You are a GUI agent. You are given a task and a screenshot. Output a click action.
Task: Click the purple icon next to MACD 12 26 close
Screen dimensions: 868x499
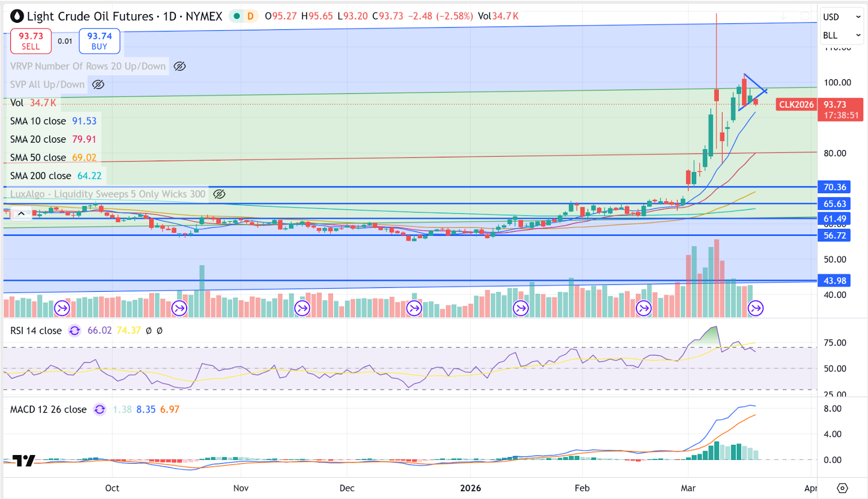(100, 410)
